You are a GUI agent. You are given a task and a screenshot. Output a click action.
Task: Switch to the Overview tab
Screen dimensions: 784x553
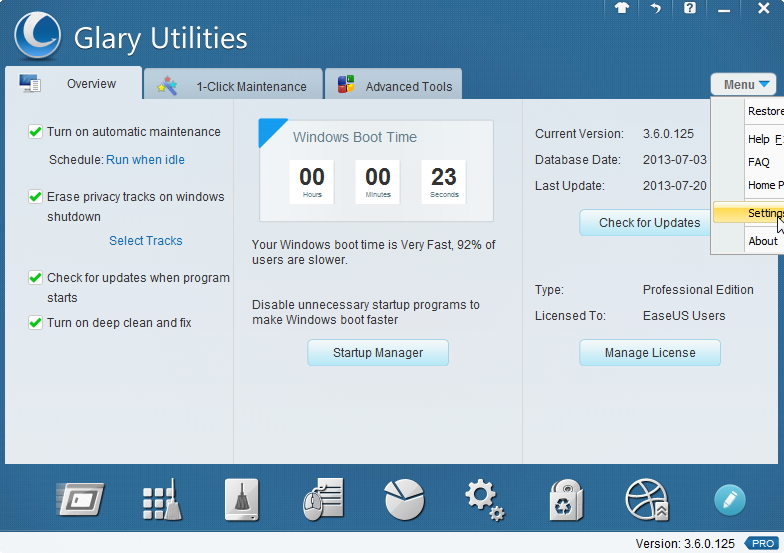(x=74, y=83)
